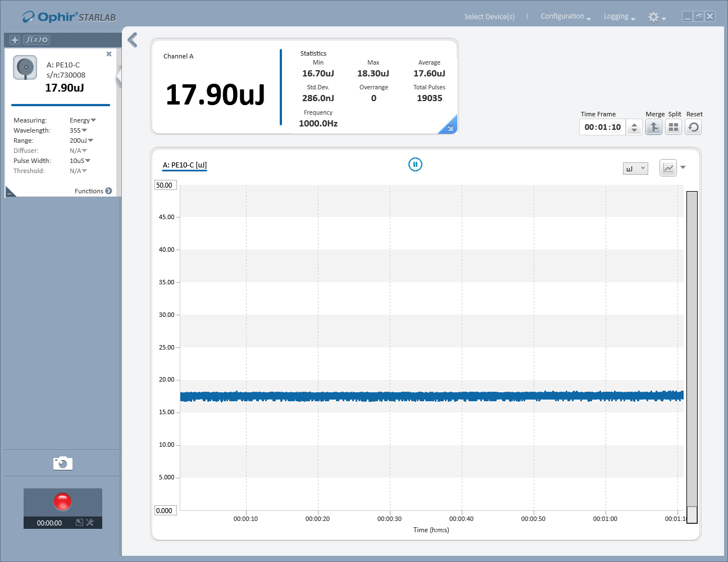Restore down the StarLab window

tap(698, 17)
